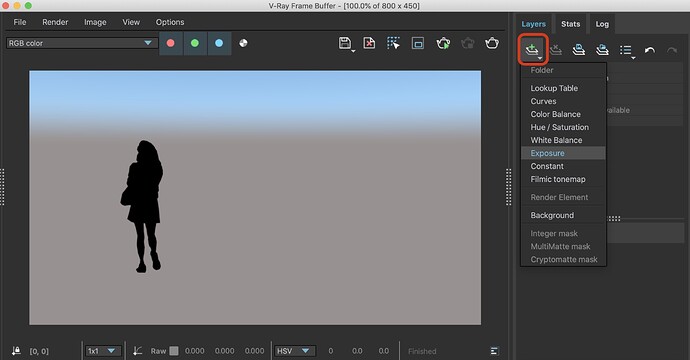This screenshot has height=360, width=690.
Task: Click the Finished status text
Action: click(x=422, y=351)
